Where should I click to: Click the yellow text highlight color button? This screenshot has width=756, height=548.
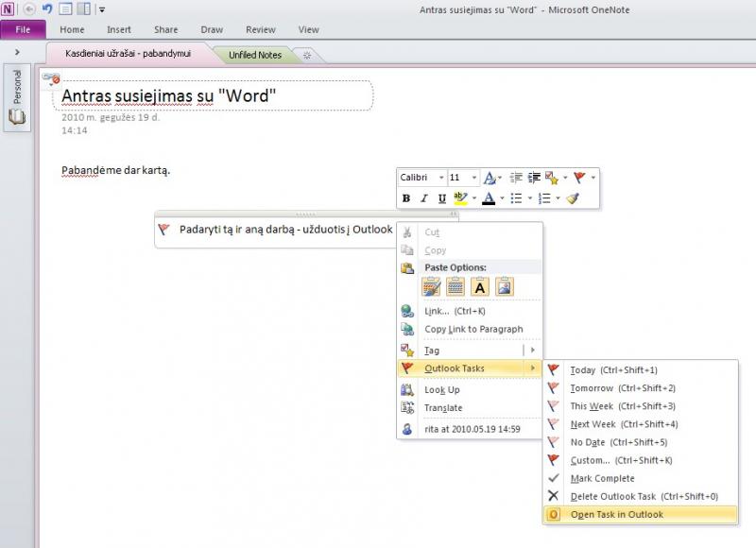[460, 198]
